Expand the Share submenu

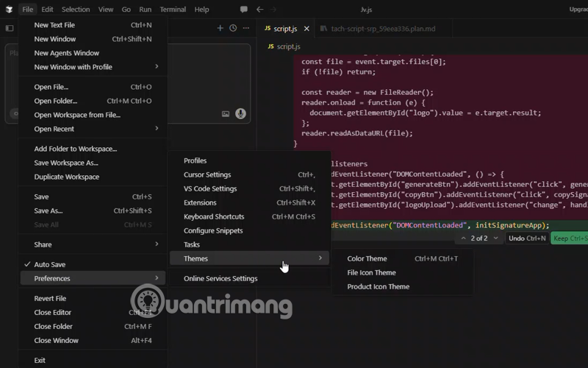point(93,244)
